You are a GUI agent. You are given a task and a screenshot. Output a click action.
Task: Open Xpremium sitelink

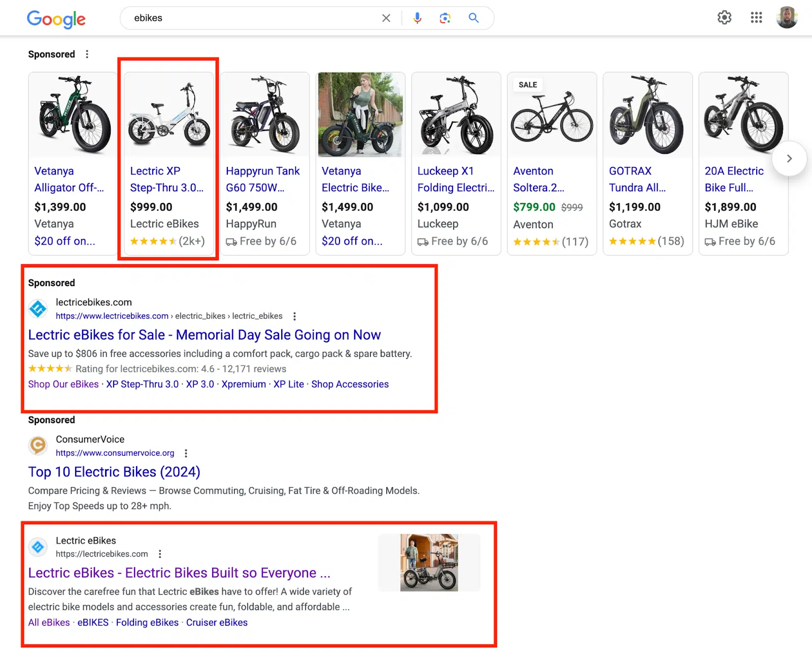(x=244, y=384)
